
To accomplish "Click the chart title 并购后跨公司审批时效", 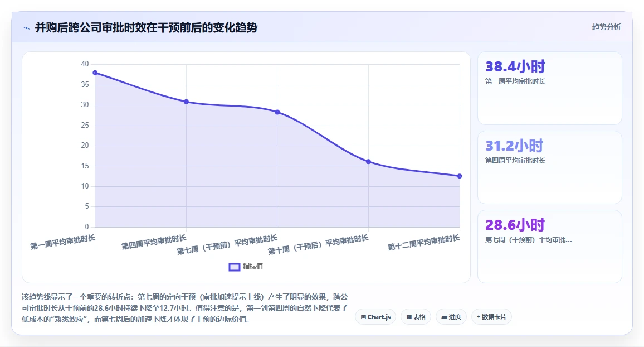I will (146, 27).
